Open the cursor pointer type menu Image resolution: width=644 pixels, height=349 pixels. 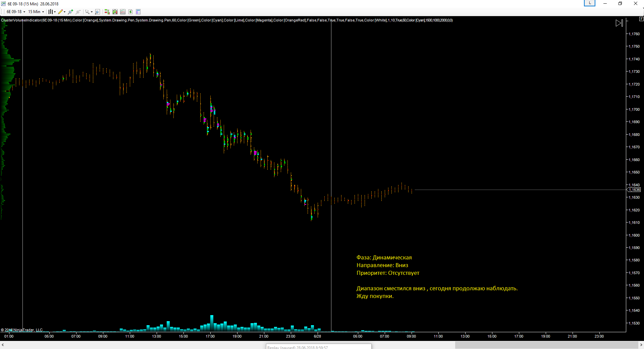coord(89,12)
